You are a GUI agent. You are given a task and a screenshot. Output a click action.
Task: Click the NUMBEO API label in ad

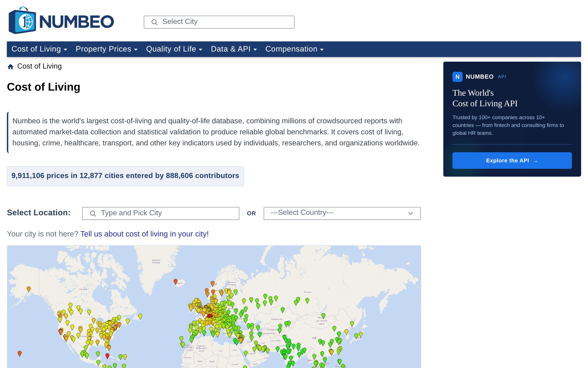pyautogui.click(x=486, y=77)
